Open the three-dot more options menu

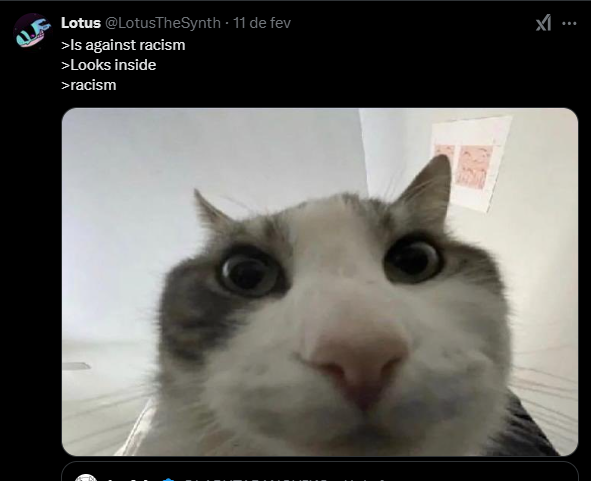click(569, 23)
